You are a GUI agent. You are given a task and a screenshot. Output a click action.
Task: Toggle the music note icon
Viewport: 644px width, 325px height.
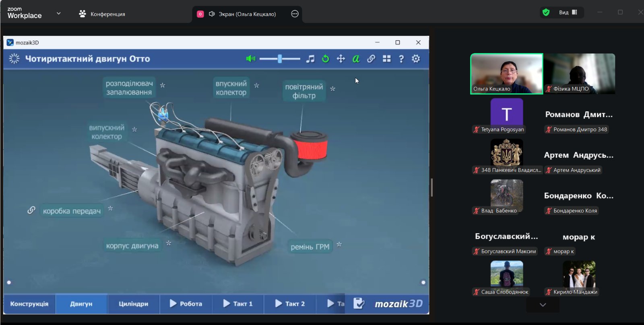point(310,59)
